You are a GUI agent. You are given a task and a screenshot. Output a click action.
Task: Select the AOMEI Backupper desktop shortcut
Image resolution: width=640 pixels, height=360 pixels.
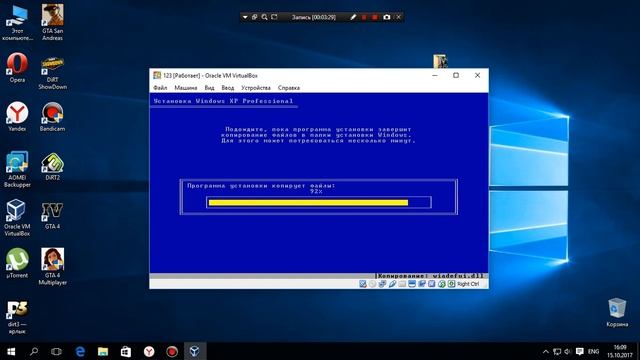click(17, 169)
